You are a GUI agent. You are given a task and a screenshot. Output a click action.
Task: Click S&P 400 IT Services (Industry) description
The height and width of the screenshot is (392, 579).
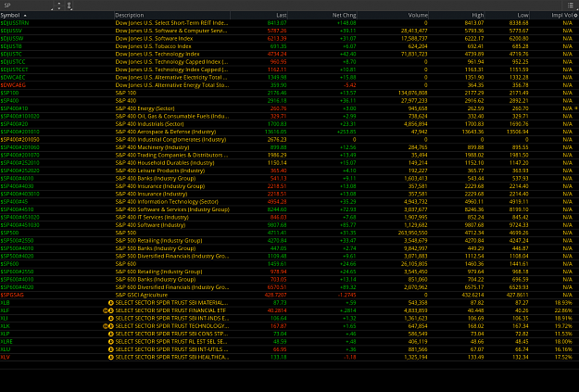coord(152,217)
